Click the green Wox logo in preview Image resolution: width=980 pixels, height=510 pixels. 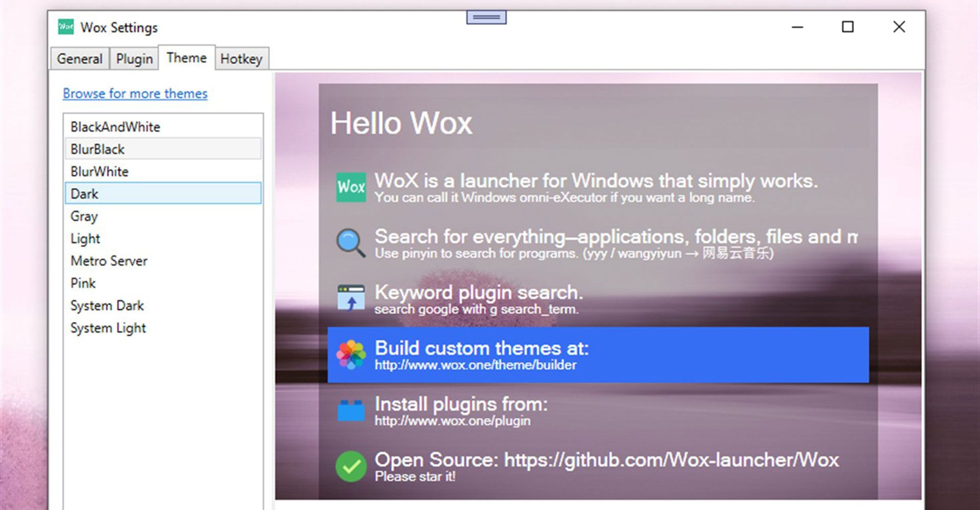[x=351, y=187]
